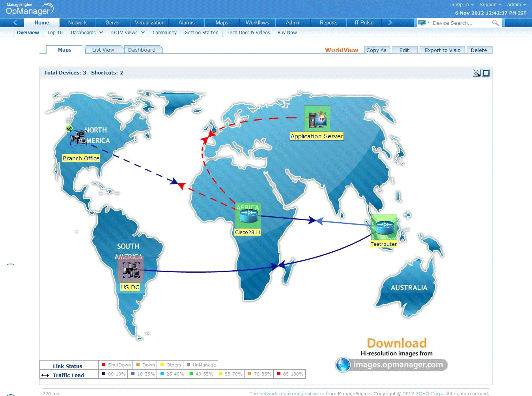Click the Down orange legend swatch

pyautogui.click(x=138, y=365)
